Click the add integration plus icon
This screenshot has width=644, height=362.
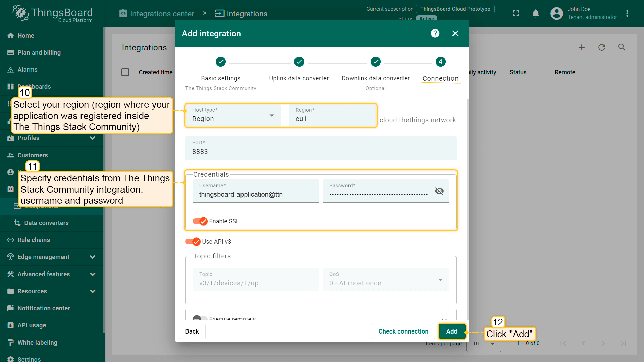click(x=582, y=47)
